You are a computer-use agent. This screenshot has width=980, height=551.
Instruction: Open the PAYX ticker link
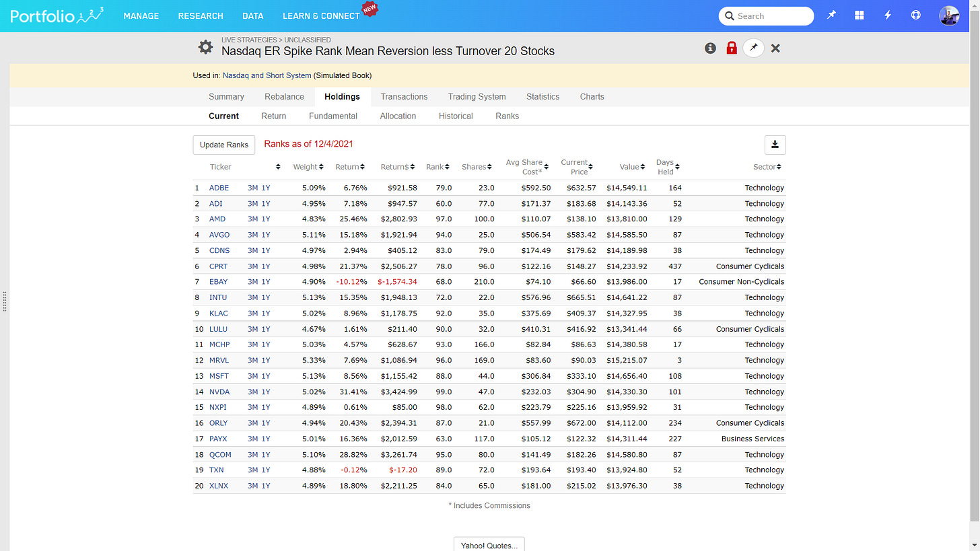(x=219, y=439)
